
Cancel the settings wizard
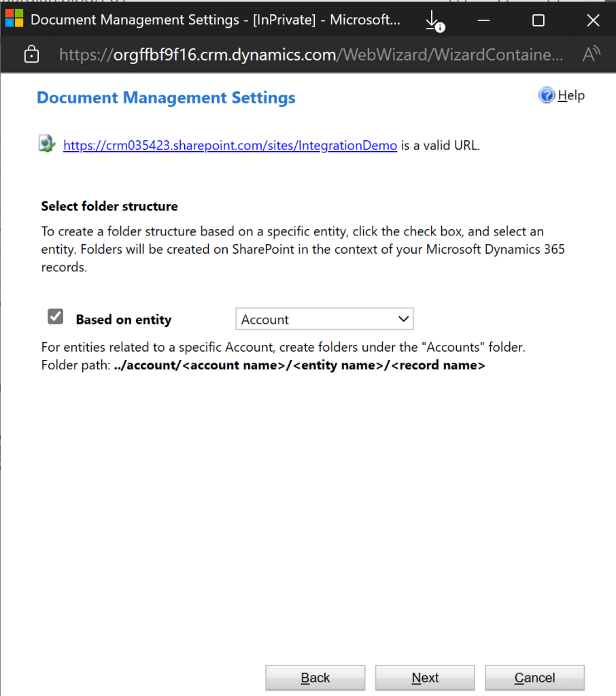pyautogui.click(x=534, y=678)
